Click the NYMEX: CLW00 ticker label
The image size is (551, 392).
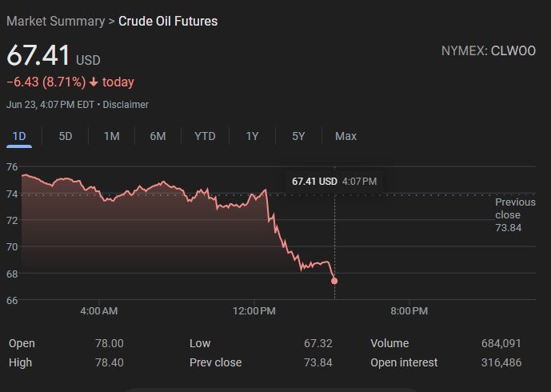pos(488,51)
